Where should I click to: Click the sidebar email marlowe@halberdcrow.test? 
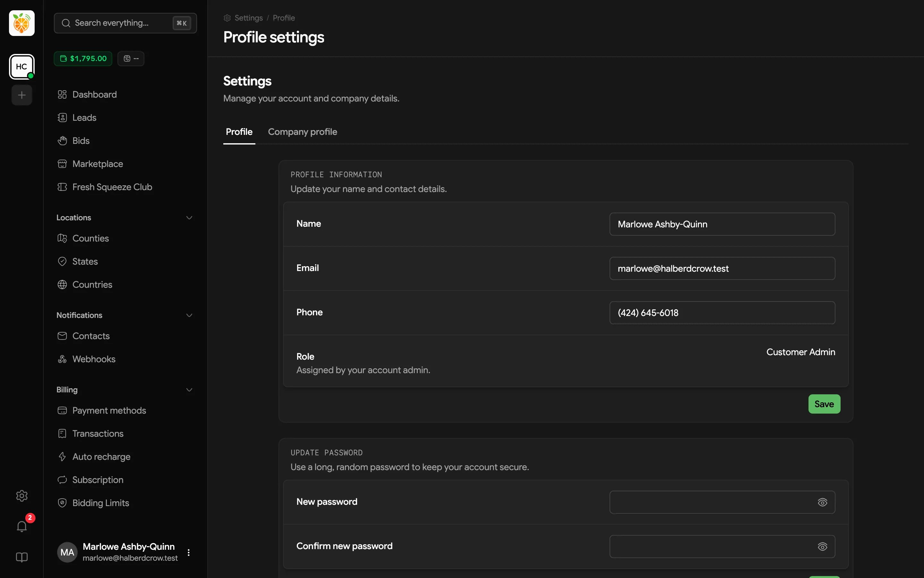click(x=130, y=558)
